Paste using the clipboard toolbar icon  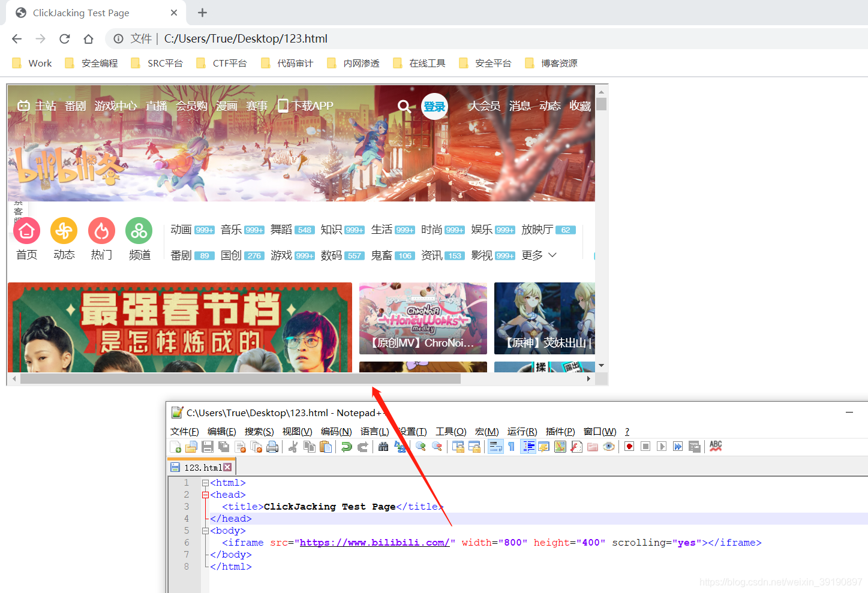[326, 447]
